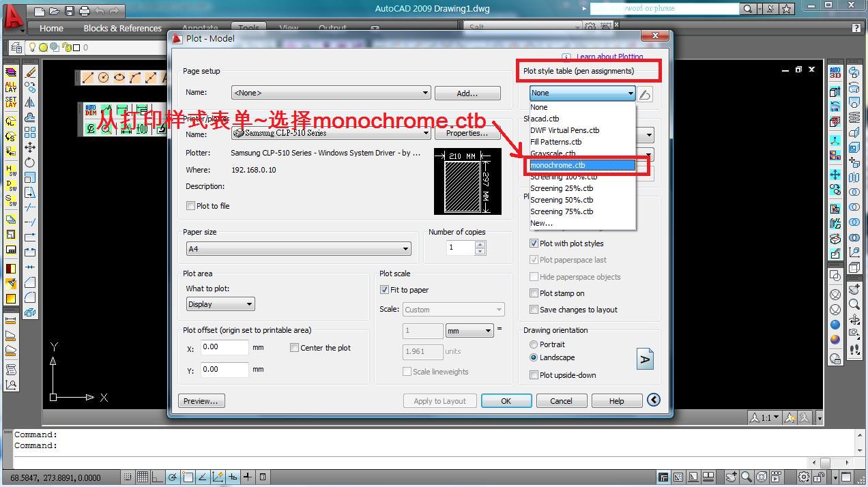This screenshot has width=868, height=487.
Task: Click the Favorites star icon in InfoCenter
Action: pos(787,9)
